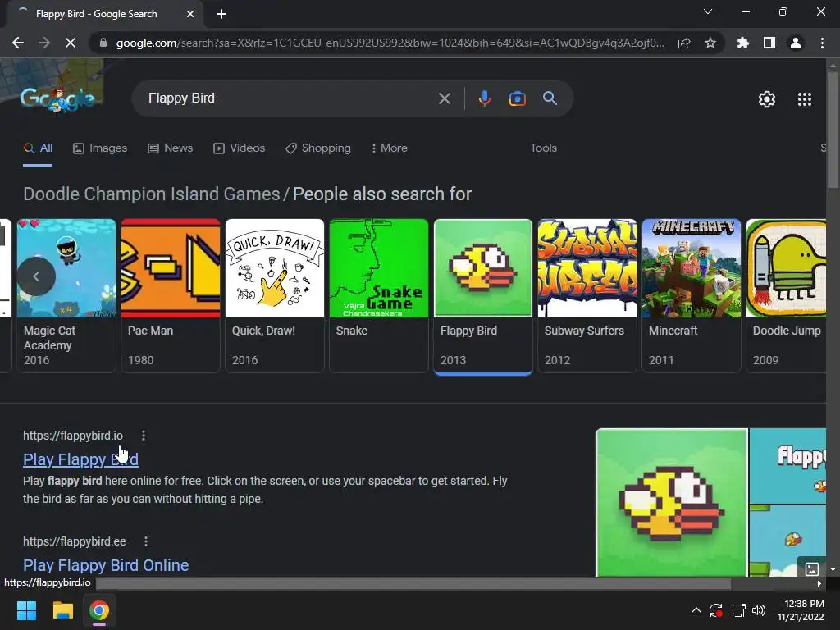Select the Subway Surfers card
The height and width of the screenshot is (630, 840).
point(587,295)
